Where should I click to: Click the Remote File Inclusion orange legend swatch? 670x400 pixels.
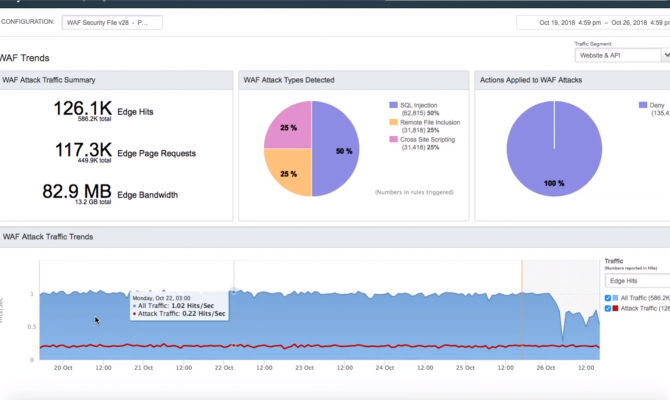pyautogui.click(x=393, y=122)
